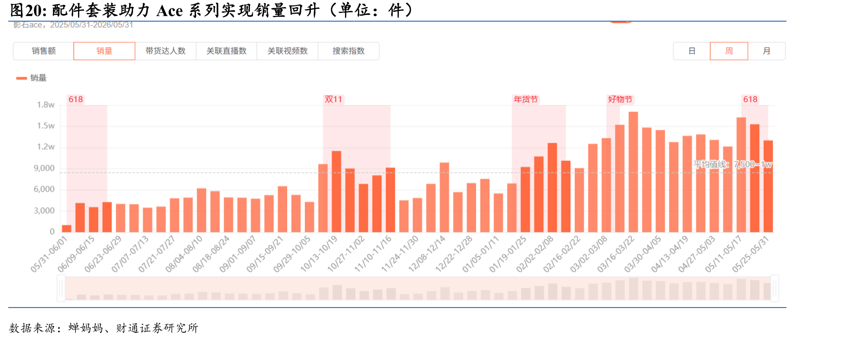Open the 关联直播数 tab
868x340 pixels.
227,51
